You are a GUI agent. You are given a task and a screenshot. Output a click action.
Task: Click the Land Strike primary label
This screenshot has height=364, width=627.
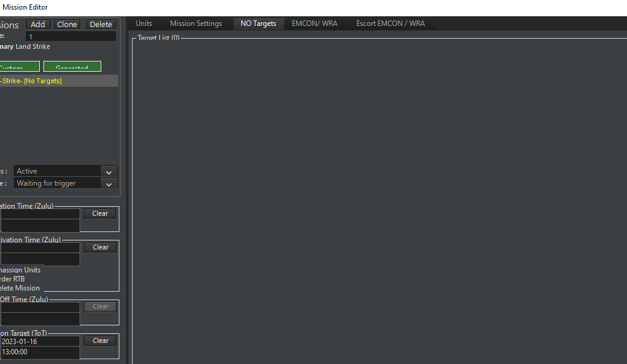coord(33,47)
